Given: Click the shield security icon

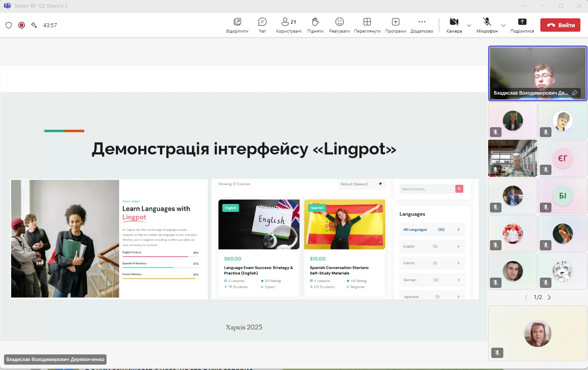Looking at the screenshot, I should point(8,25).
